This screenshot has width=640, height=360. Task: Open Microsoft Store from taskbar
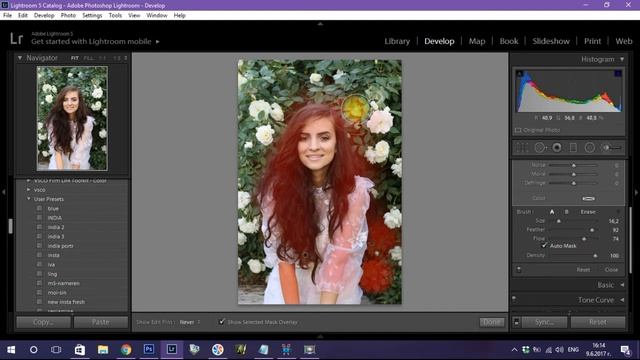coord(80,350)
